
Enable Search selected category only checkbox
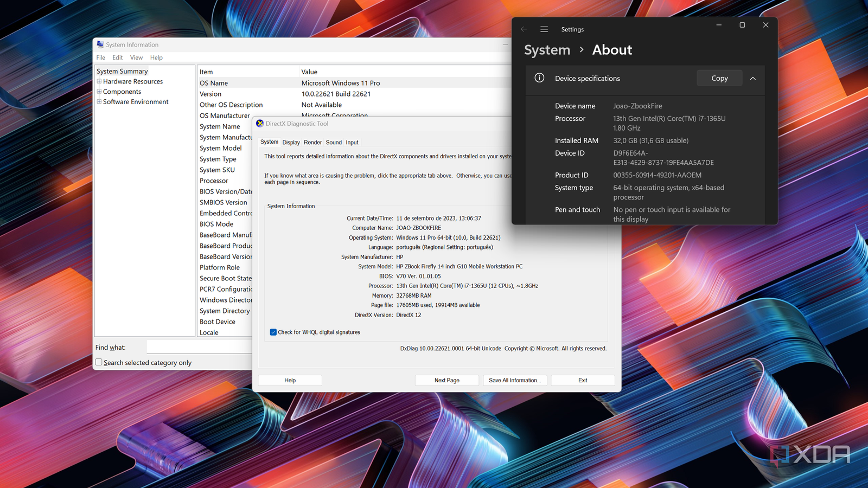[x=99, y=362]
